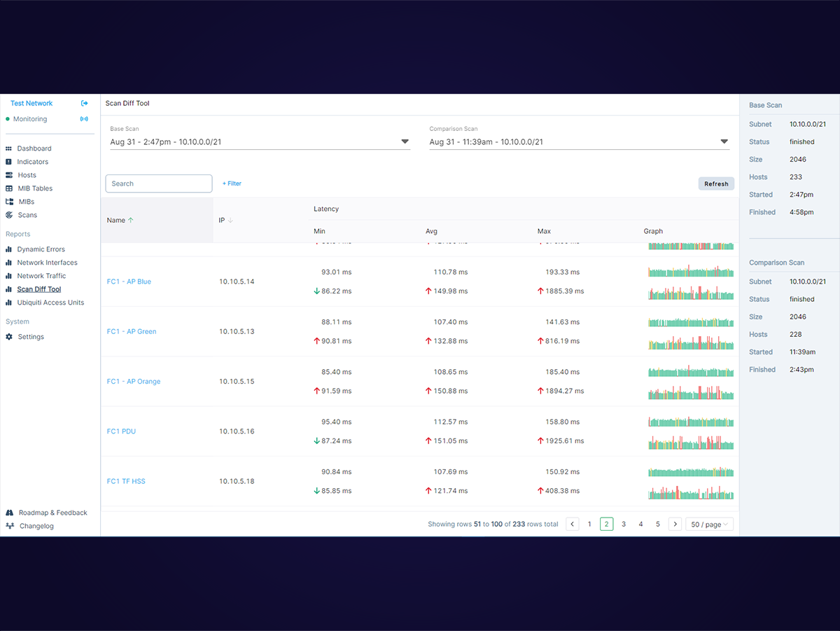The height and width of the screenshot is (631, 840).
Task: Go to page 5
Action: pyautogui.click(x=658, y=524)
